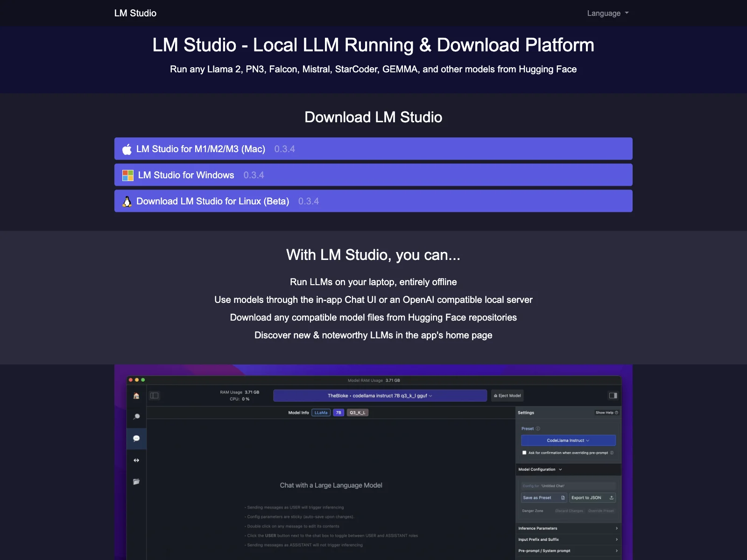747x560 pixels.
Task: Click the Apple logo icon on the Mac button
Action: point(127,149)
